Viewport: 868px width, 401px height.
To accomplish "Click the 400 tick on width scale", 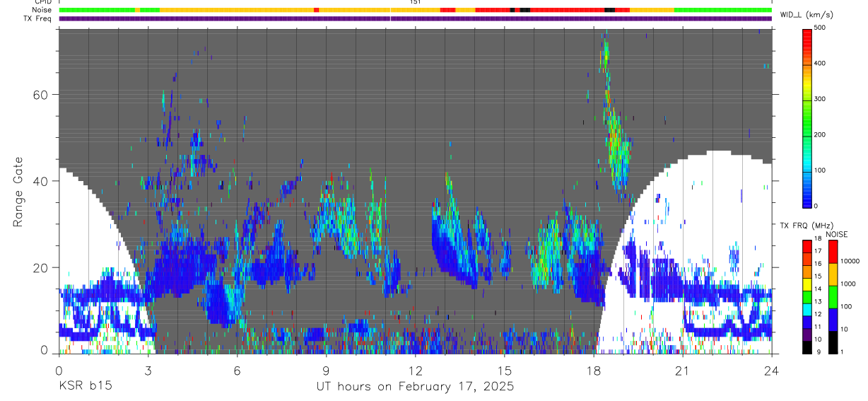I will [821, 64].
